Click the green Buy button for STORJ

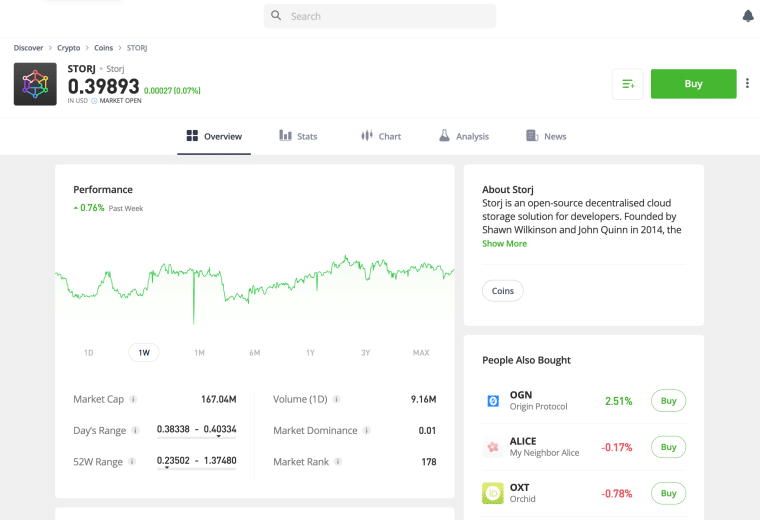tap(694, 84)
